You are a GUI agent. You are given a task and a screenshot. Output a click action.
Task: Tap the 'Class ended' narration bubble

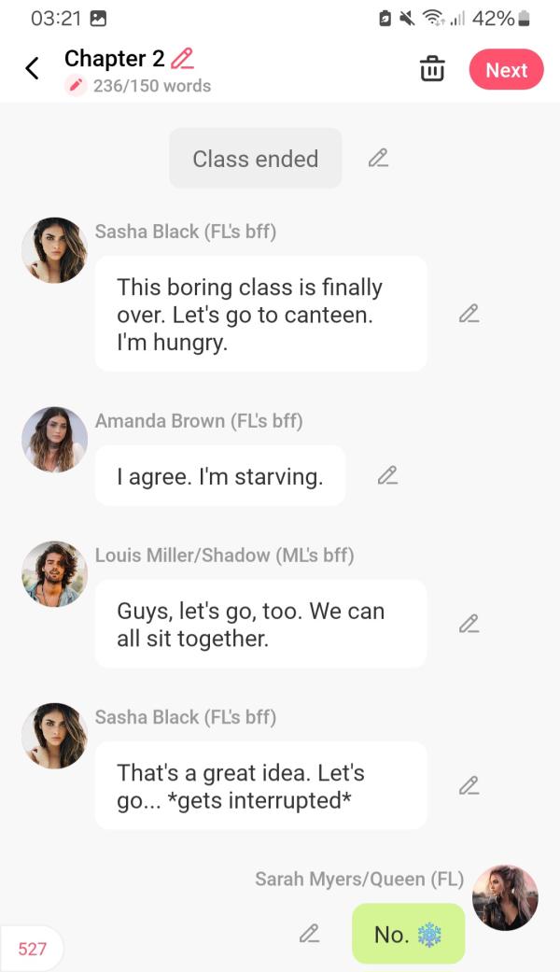point(255,159)
